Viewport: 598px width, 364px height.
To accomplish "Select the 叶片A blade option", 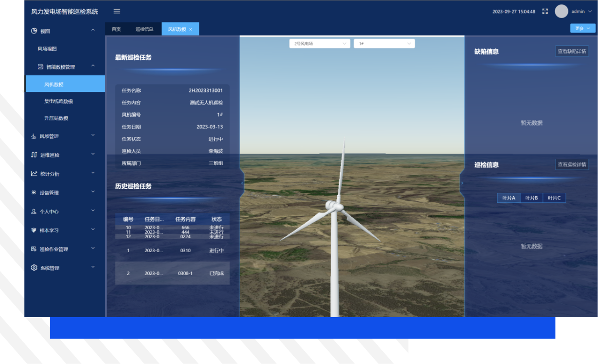I will click(509, 198).
